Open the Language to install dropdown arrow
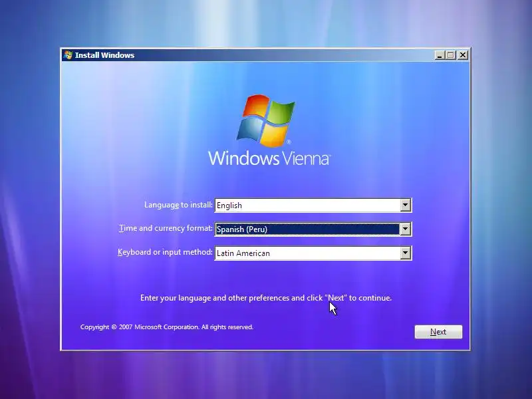Screen dimensions: 532x399 [405, 205]
